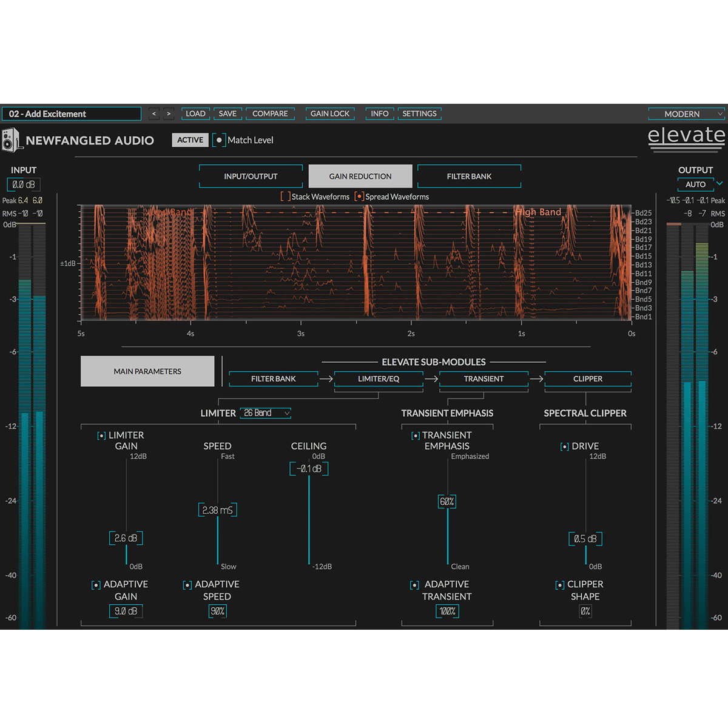
Task: Click the input gain 0.0 dB field
Action: tap(24, 184)
